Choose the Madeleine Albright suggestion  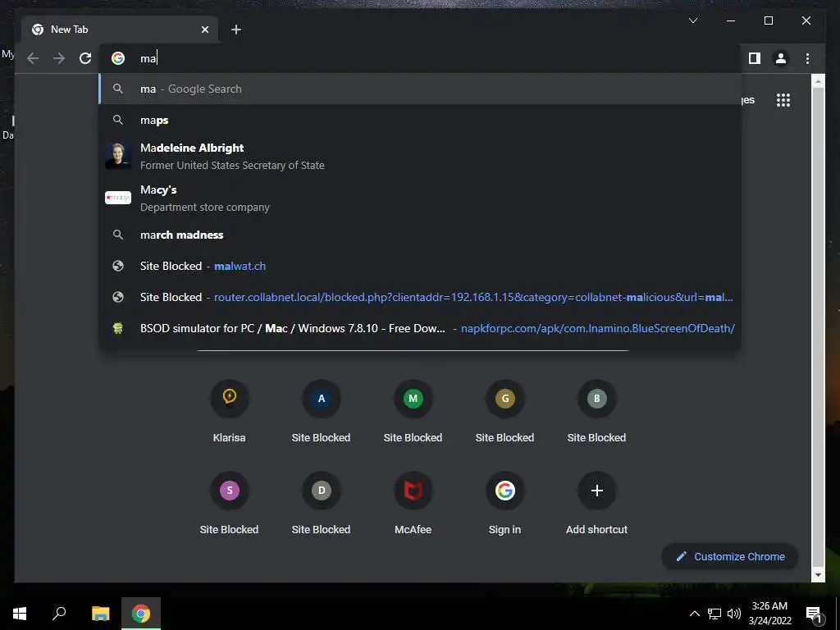420,156
